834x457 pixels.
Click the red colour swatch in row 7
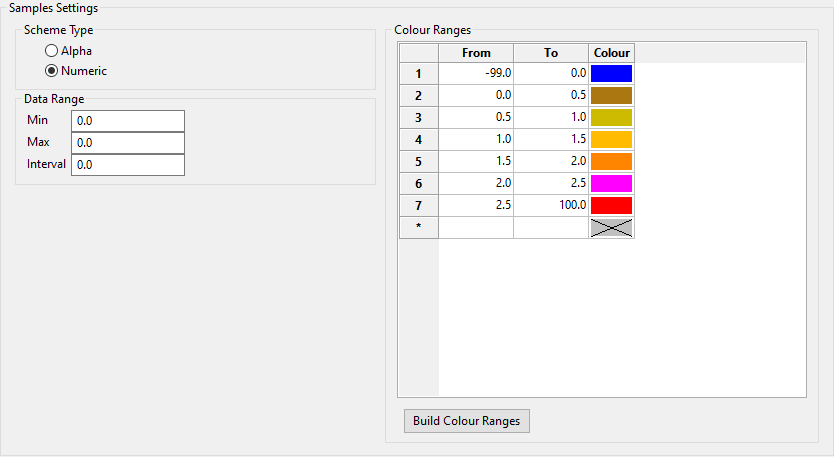(x=611, y=205)
